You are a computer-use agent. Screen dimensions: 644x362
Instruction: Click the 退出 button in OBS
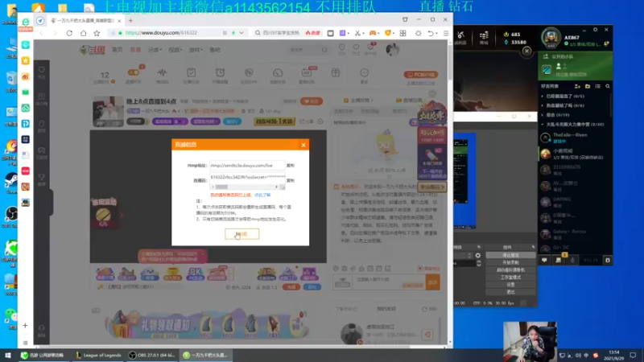(510, 292)
